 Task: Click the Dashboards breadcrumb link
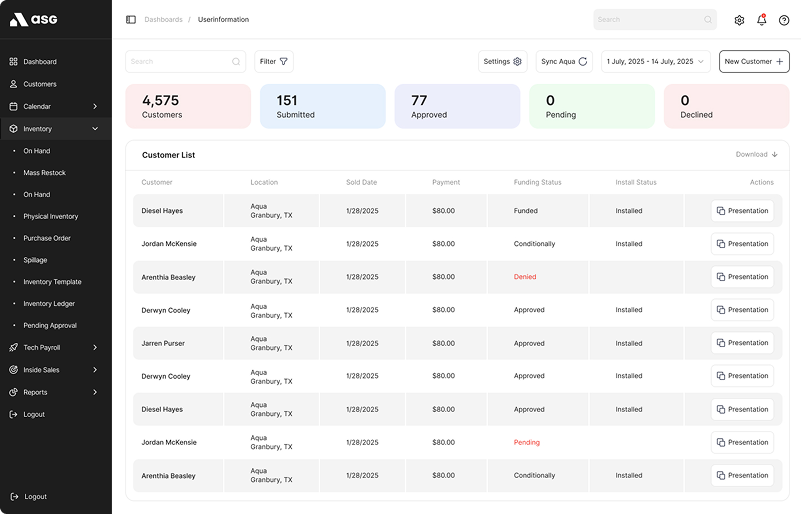[163, 20]
